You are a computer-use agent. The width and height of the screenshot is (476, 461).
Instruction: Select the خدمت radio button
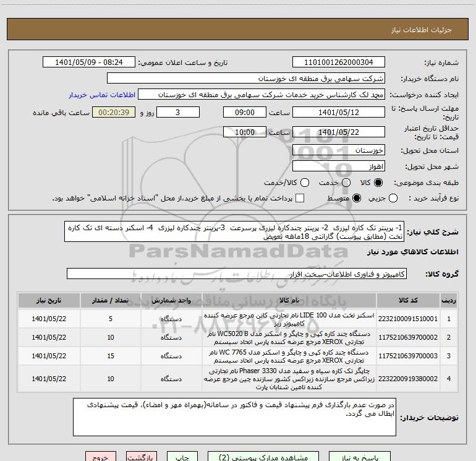tap(346, 183)
